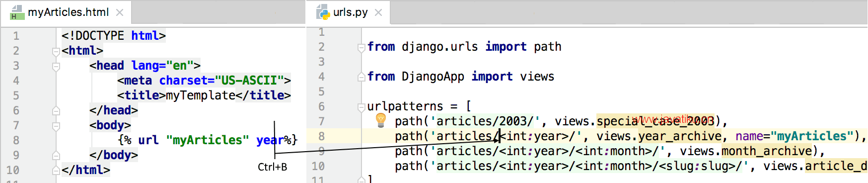Switch to the myArticles.html tab

pyautogui.click(x=68, y=12)
